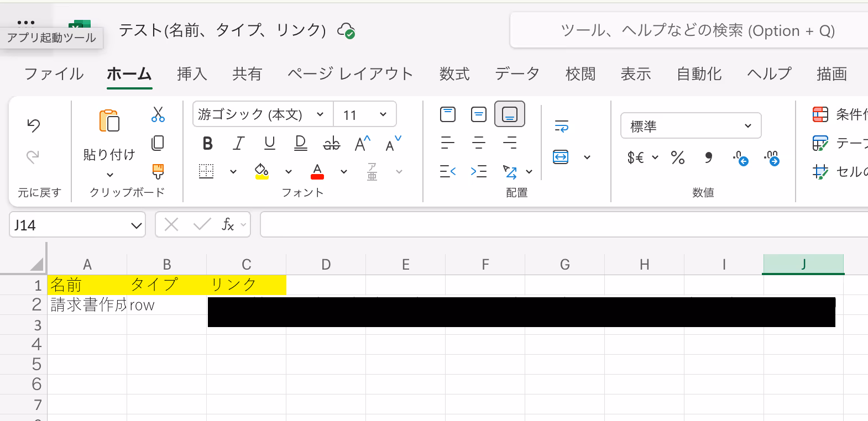Apply percent style icon
868x421 pixels.
point(678,158)
